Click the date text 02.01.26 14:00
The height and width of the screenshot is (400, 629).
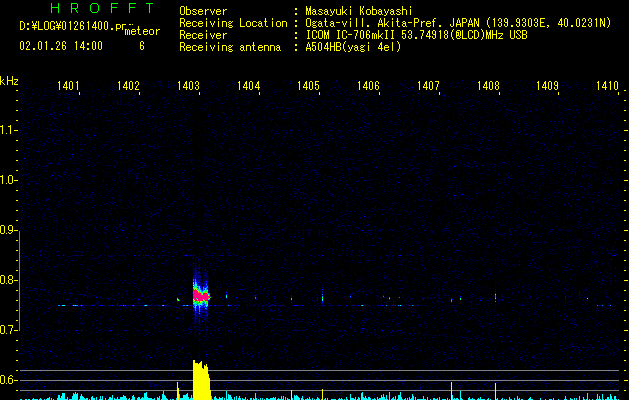61,46
